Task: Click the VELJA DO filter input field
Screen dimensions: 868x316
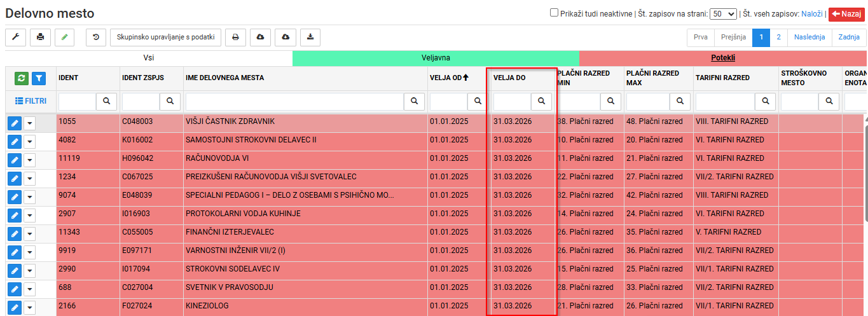Action: 513,100
